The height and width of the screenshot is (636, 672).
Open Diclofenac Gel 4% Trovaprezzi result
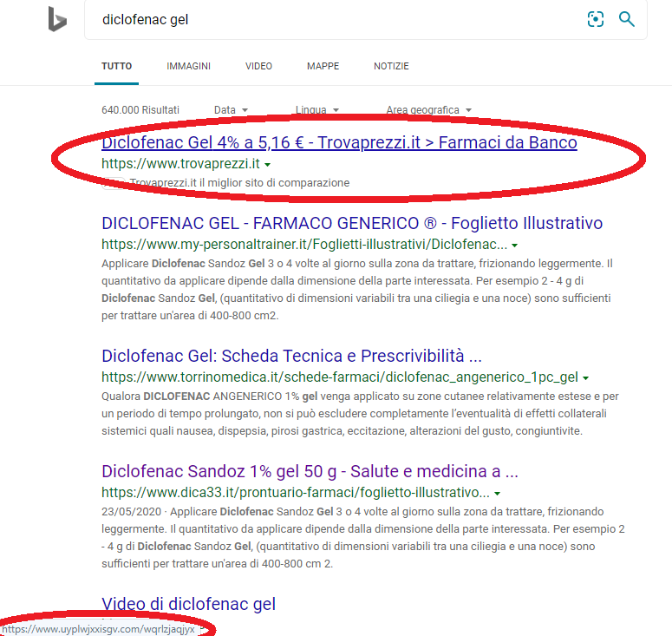pyautogui.click(x=339, y=142)
